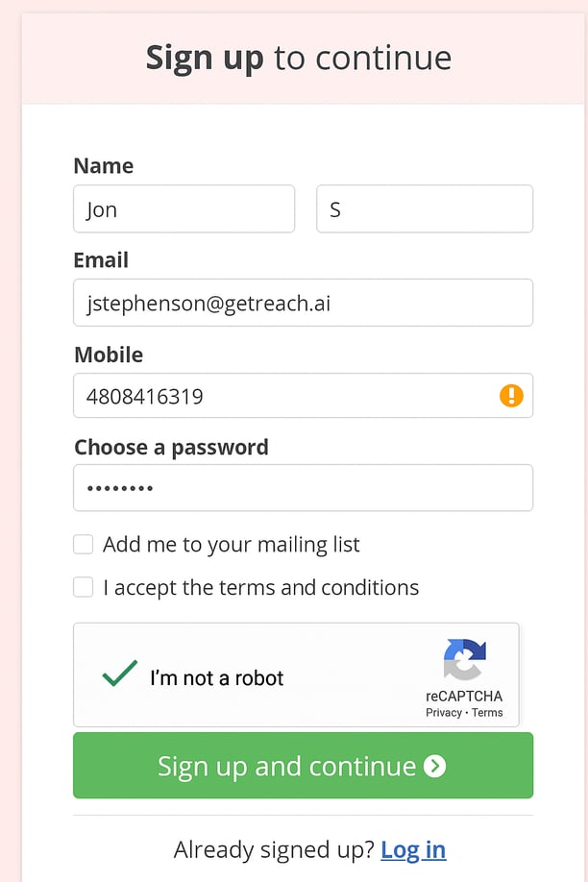Click the 'Email' field label
The height and width of the screenshot is (882, 588).
[x=101, y=260]
